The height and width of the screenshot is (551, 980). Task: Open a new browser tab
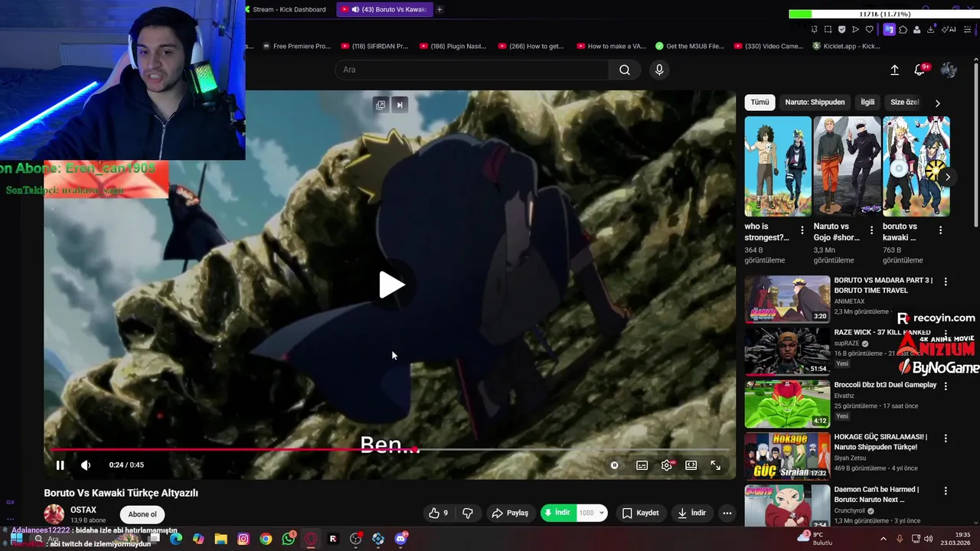coord(439,9)
